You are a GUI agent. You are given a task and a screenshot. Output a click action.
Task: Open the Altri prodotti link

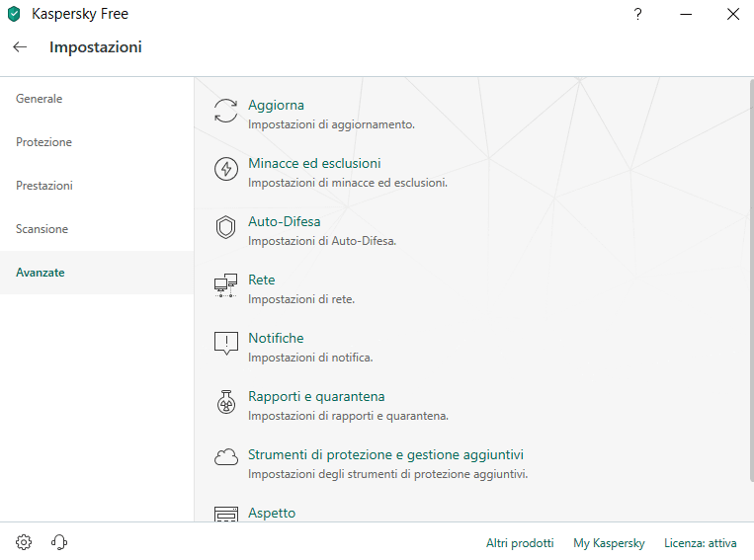(x=520, y=543)
